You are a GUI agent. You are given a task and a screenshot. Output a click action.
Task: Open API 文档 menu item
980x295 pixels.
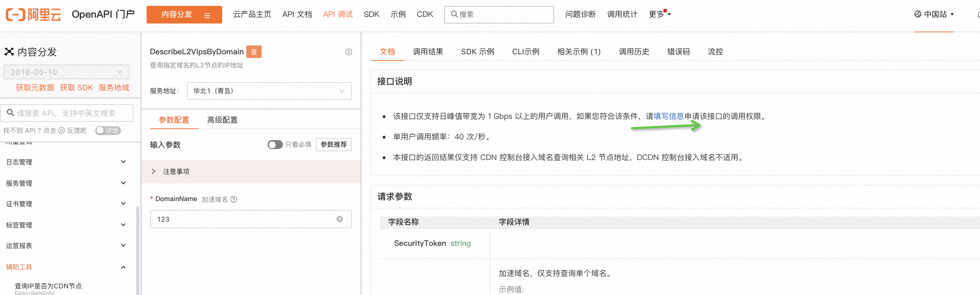click(x=297, y=14)
